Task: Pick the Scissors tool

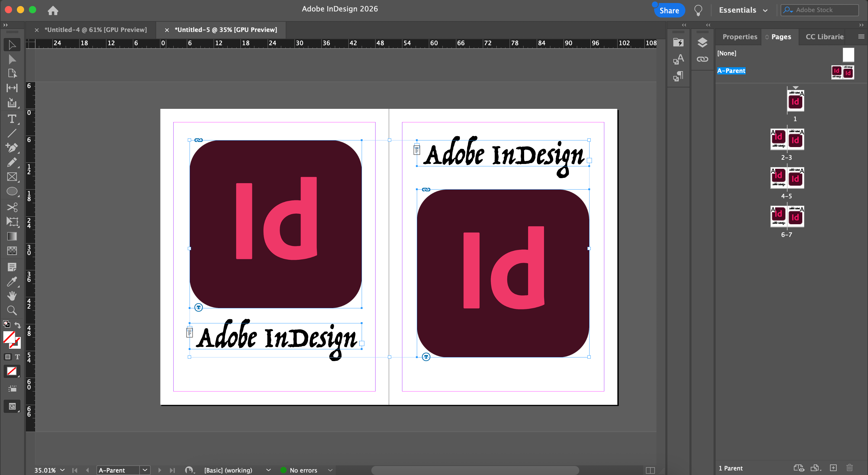Action: pyautogui.click(x=12, y=207)
